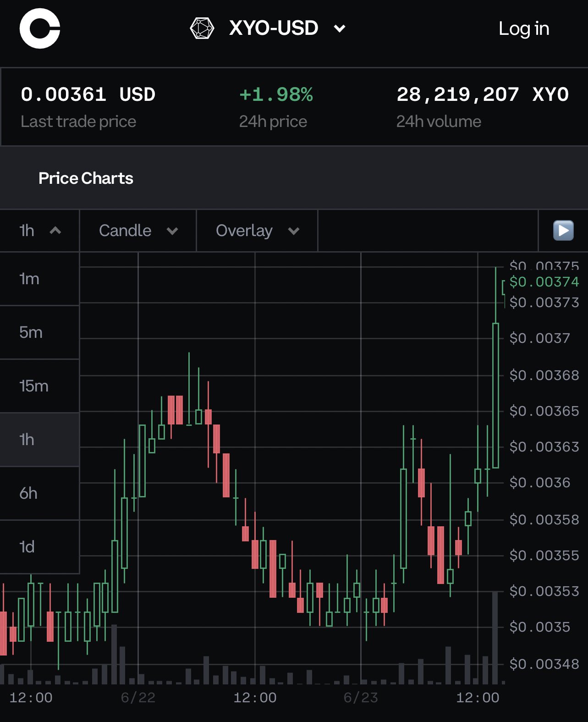
Task: Click the $0.00353 price axis label
Action: tap(544, 591)
